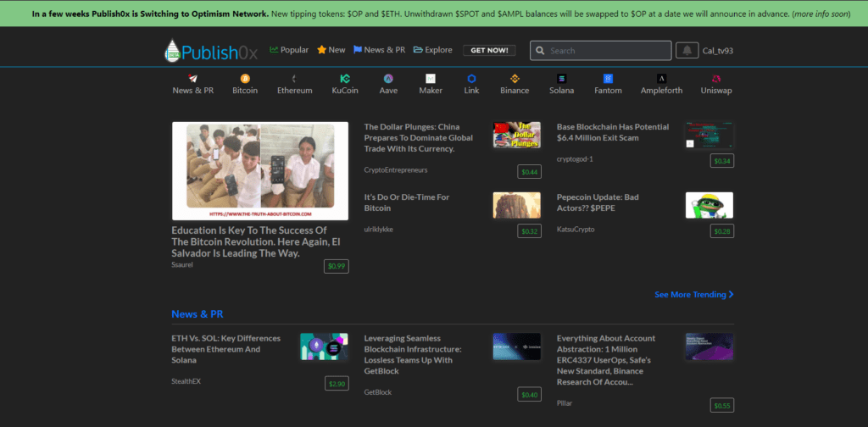Open the El Salvador education featured image
This screenshot has width=868, height=427.
(260, 171)
